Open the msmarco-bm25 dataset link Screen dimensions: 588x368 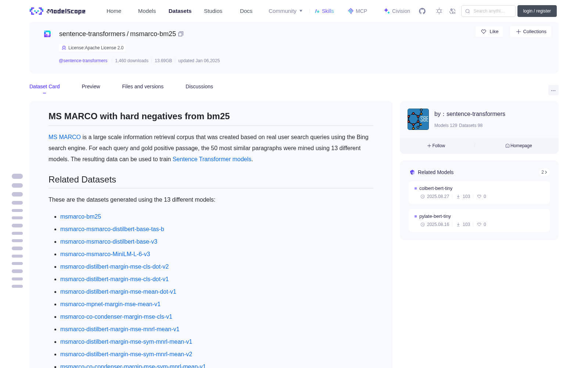80,217
